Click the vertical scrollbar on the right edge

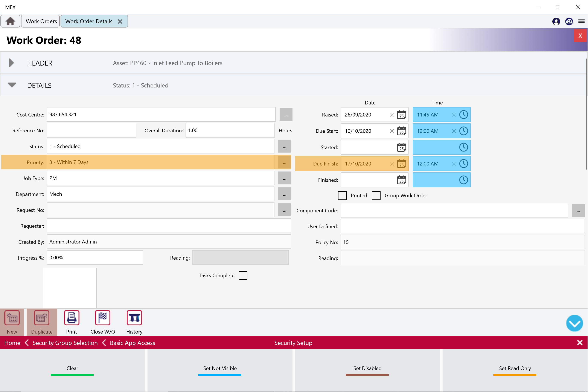pos(586,114)
